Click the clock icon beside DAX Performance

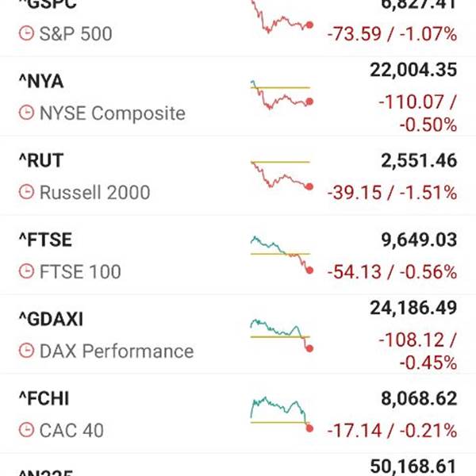(26, 351)
